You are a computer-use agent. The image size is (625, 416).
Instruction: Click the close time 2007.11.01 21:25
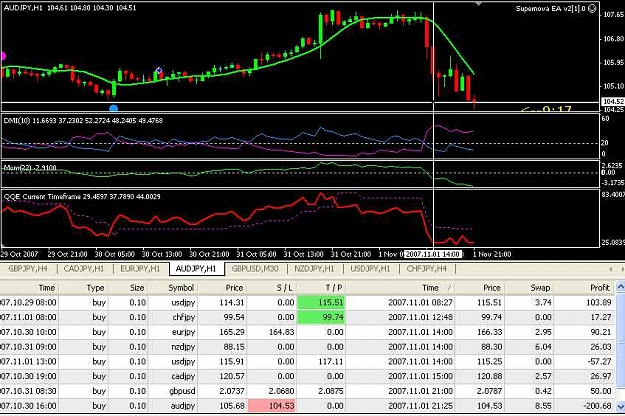[x=421, y=406]
